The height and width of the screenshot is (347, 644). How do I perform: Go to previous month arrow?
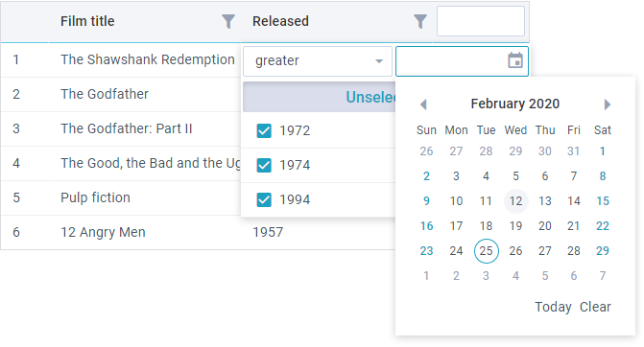click(x=423, y=104)
